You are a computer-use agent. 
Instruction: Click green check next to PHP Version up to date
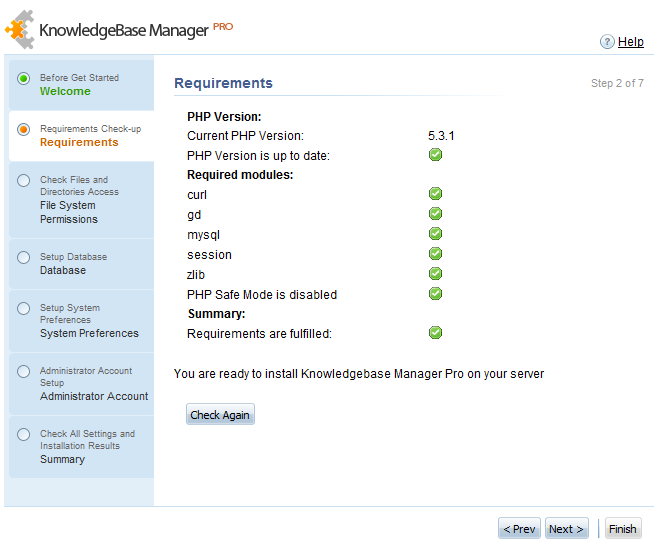pyautogui.click(x=435, y=155)
